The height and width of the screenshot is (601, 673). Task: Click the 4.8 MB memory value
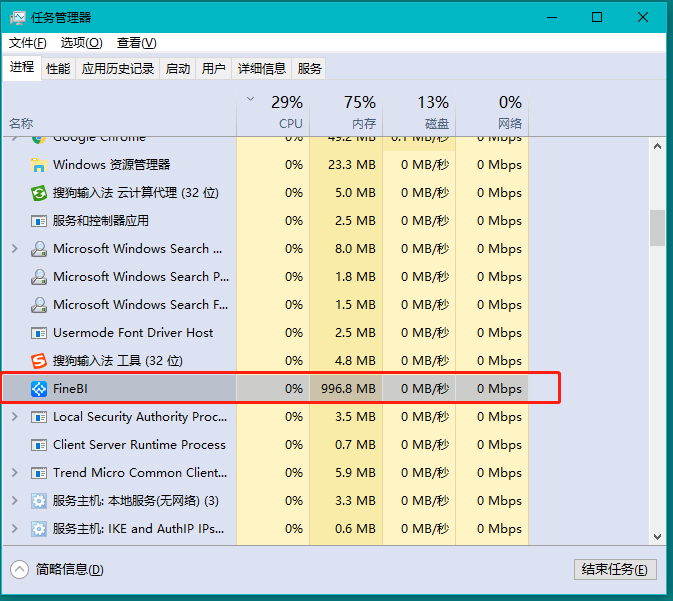tap(355, 361)
